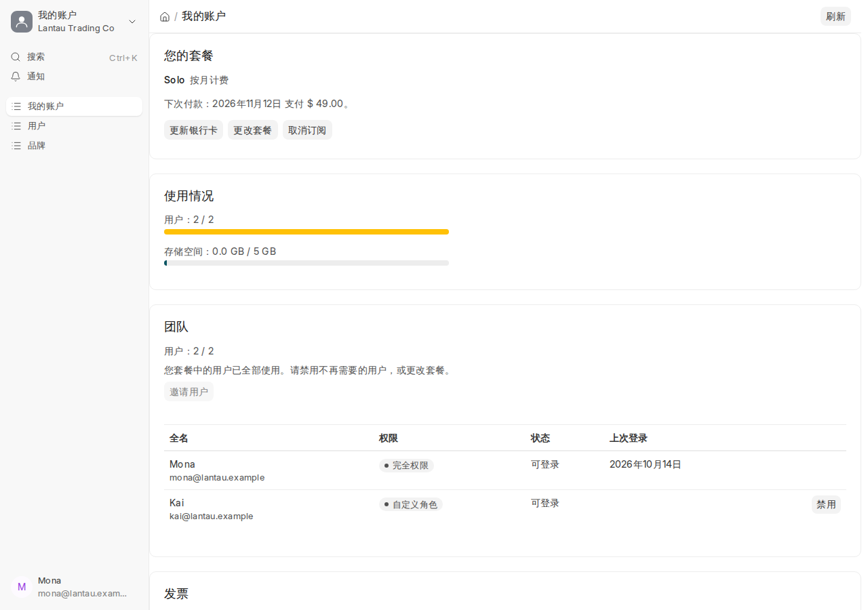Screen dimensions: 868x610
Task: Click the account avatar icon at top left
Action: point(22,22)
